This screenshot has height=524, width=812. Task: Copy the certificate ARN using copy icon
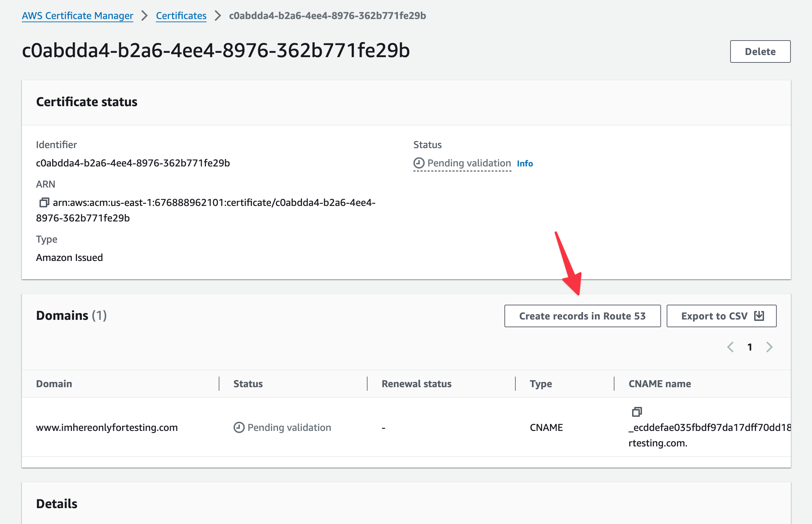click(x=44, y=202)
